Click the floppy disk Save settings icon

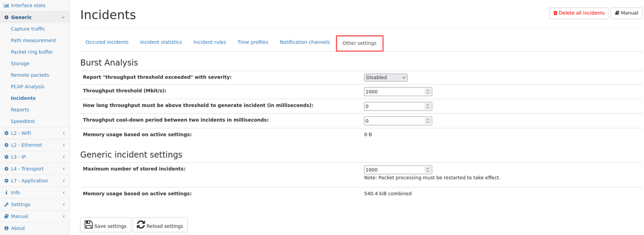coord(89,225)
